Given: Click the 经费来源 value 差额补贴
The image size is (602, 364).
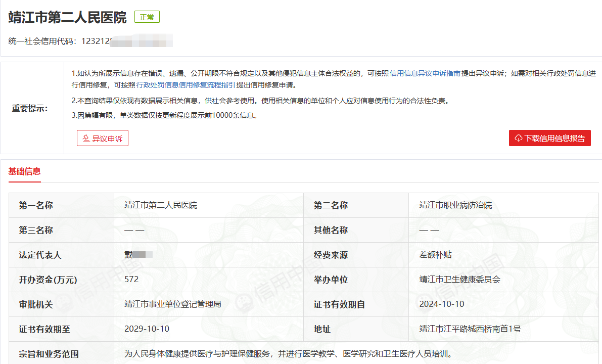Looking at the screenshot, I should point(435,255).
